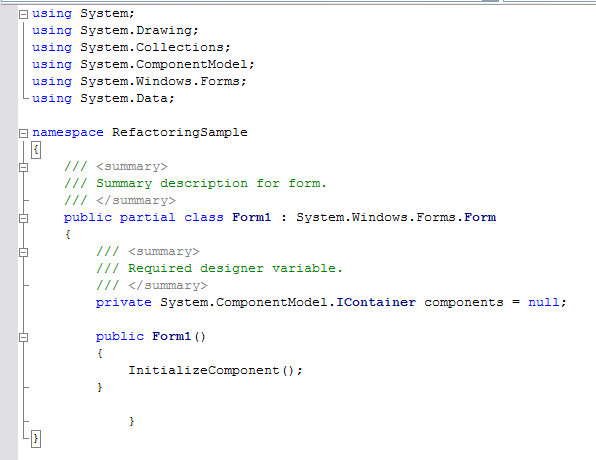The width and height of the screenshot is (596, 460).
Task: Collapse the RefactoringSample namespace region
Action: (x=24, y=133)
